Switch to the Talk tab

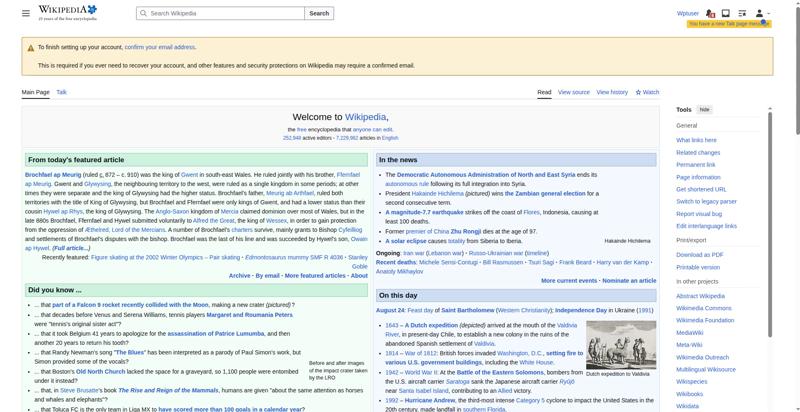[x=62, y=92]
